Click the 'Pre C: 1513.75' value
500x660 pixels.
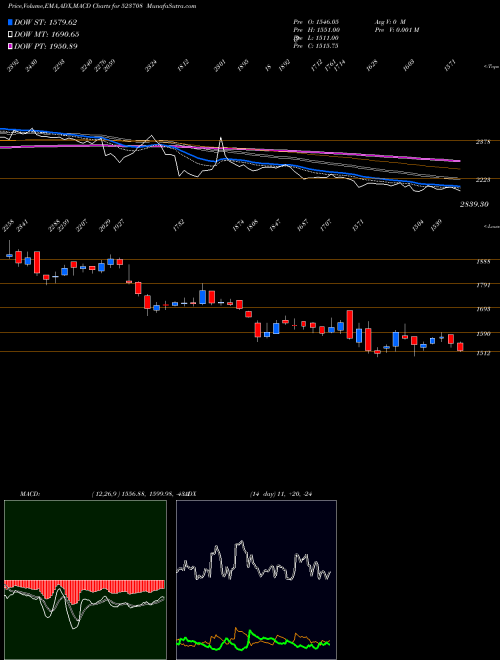click(x=316, y=46)
